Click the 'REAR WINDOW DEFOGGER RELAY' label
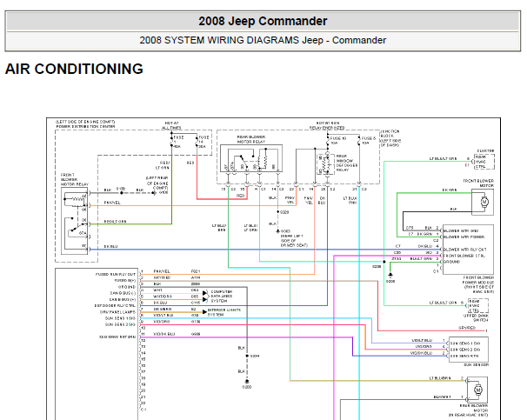 [347, 163]
